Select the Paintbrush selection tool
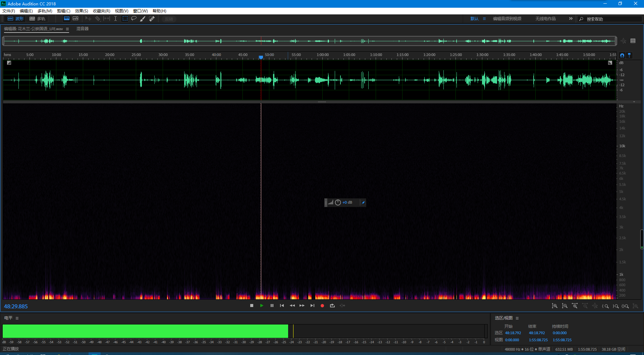Screen dimensions: 644x355 [143, 19]
